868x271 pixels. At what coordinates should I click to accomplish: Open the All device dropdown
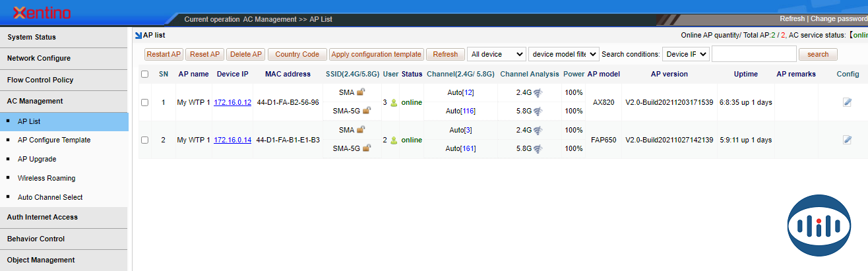point(496,54)
